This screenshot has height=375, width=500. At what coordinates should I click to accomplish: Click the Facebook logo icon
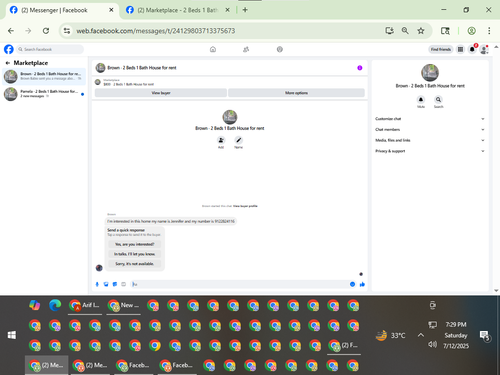point(9,49)
